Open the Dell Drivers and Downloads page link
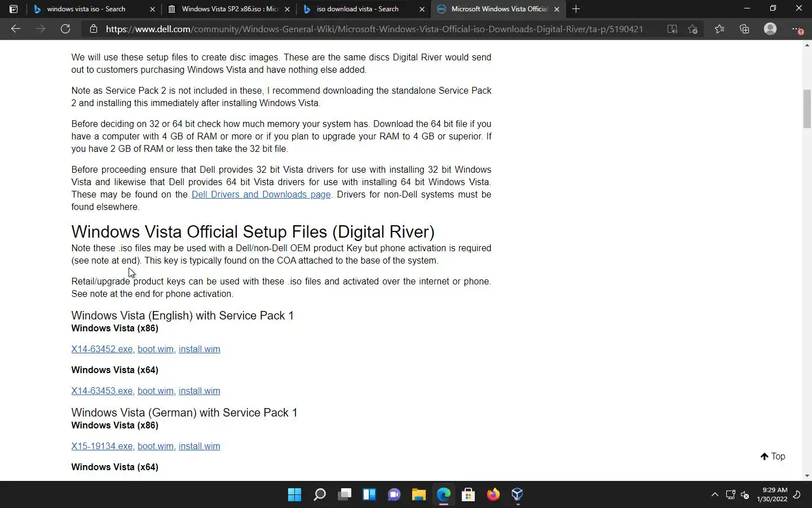Viewport: 812px width, 508px height. point(261,194)
